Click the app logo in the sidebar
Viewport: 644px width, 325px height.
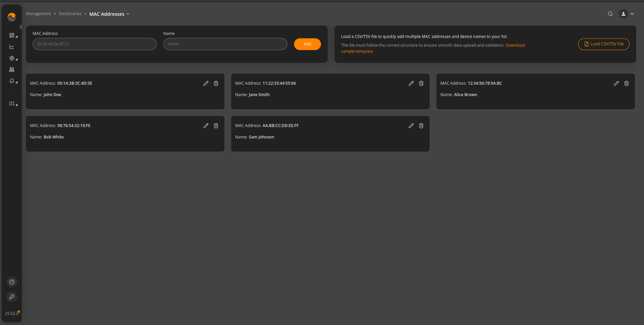[x=12, y=16]
